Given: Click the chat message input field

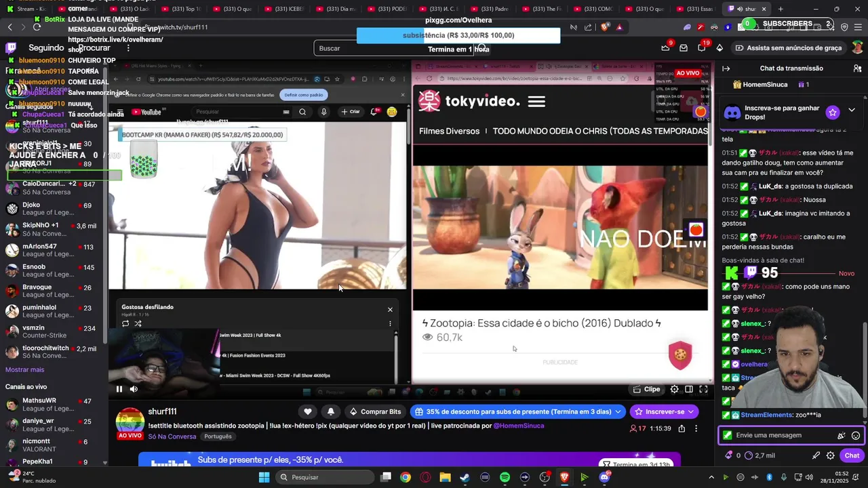Looking at the screenshot, I should (790, 435).
